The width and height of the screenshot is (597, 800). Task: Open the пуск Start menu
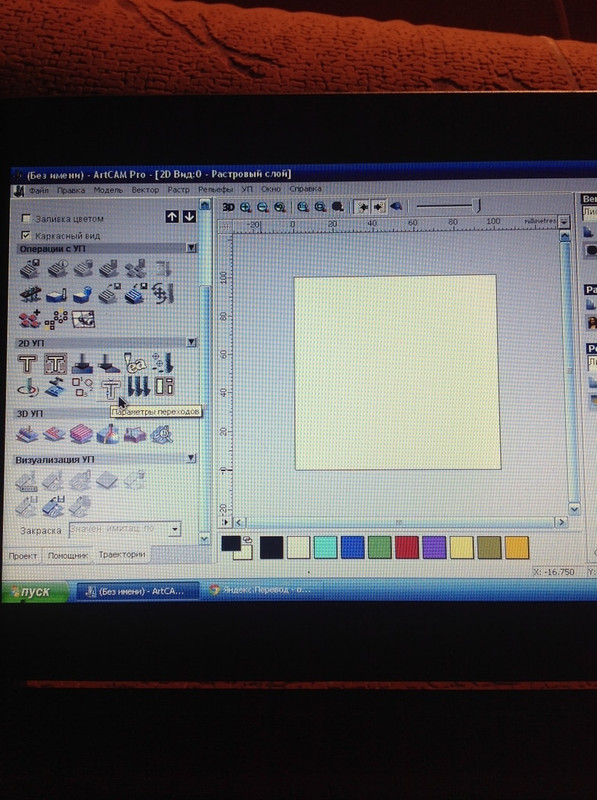click(x=35, y=592)
